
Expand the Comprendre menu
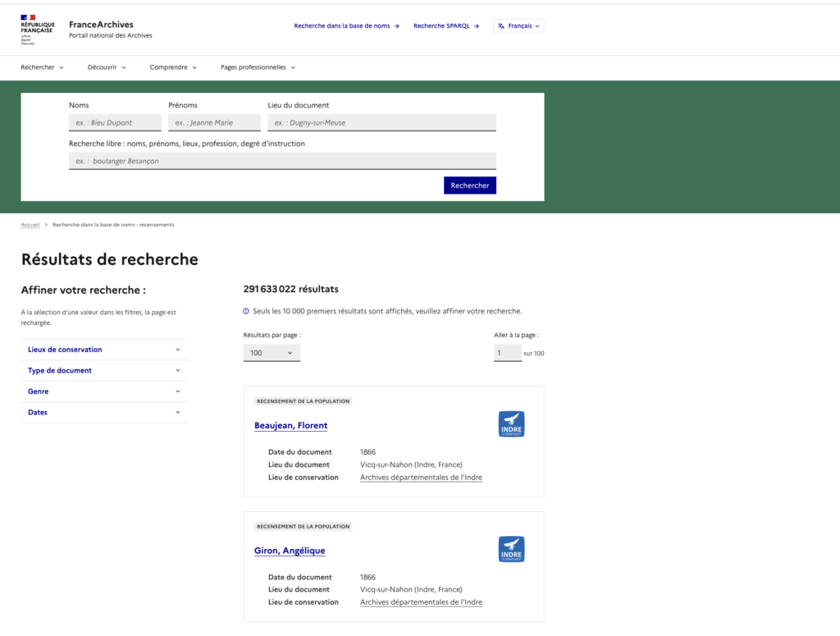pos(173,67)
